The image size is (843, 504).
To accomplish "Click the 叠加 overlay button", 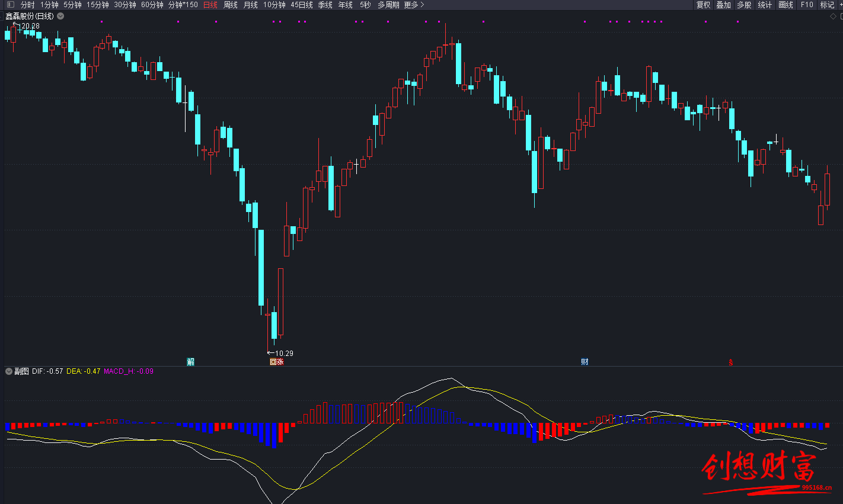I will pos(724,5).
